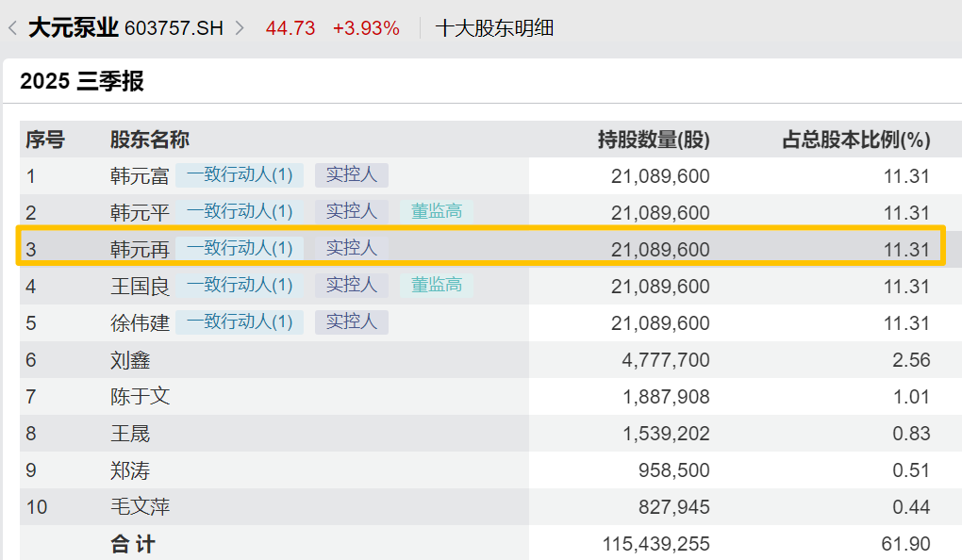Select shareholder 刘鑫
The width and height of the screenshot is (962, 560).
pos(130,360)
